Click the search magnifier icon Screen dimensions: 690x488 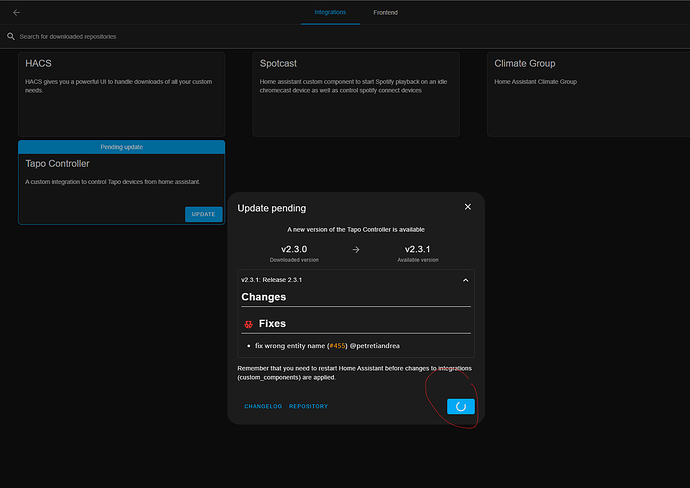(11, 37)
